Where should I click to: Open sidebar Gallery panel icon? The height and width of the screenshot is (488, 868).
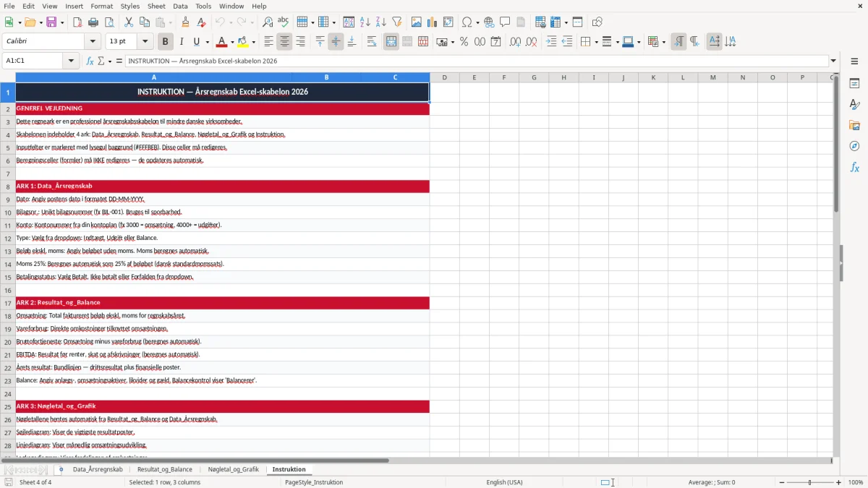point(854,126)
